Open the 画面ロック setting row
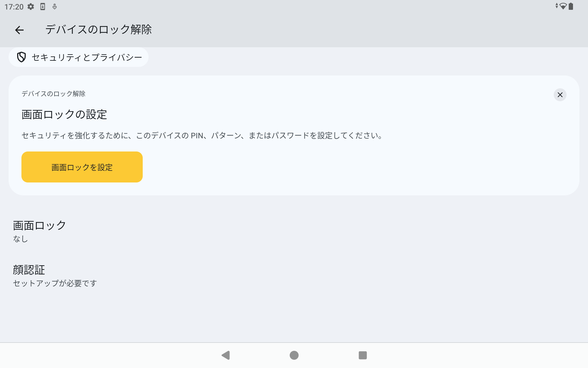The width and height of the screenshot is (588, 368). [294, 231]
